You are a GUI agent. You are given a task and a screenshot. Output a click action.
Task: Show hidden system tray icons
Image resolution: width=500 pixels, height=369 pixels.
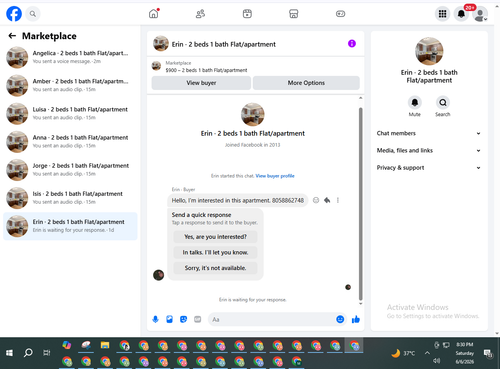427,353
